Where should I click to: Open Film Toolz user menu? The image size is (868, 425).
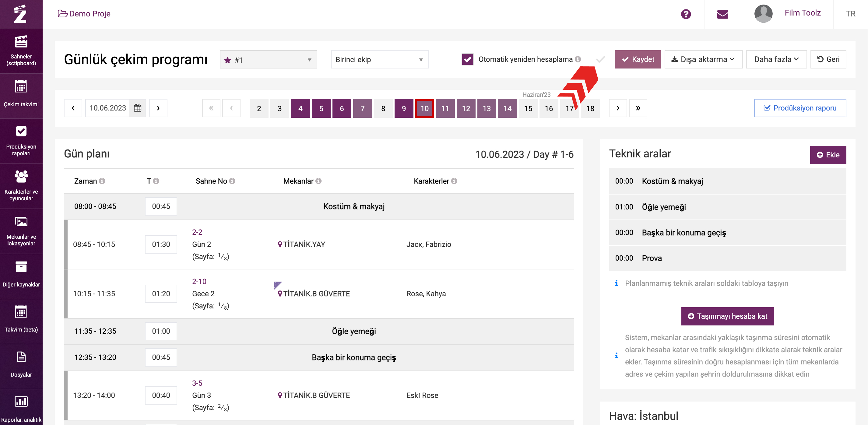point(802,13)
